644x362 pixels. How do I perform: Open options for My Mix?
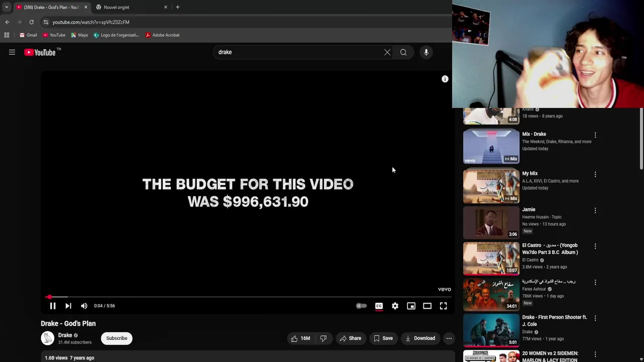click(x=595, y=174)
